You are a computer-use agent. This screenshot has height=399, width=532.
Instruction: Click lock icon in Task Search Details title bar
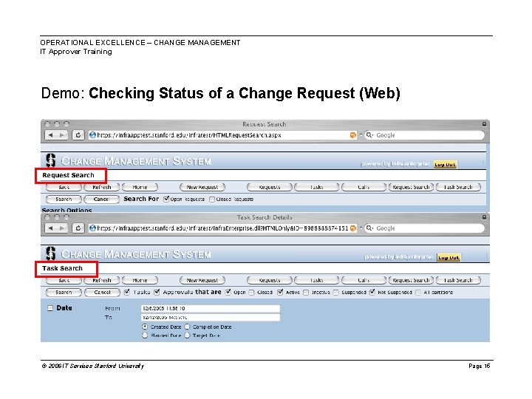[x=484, y=217]
